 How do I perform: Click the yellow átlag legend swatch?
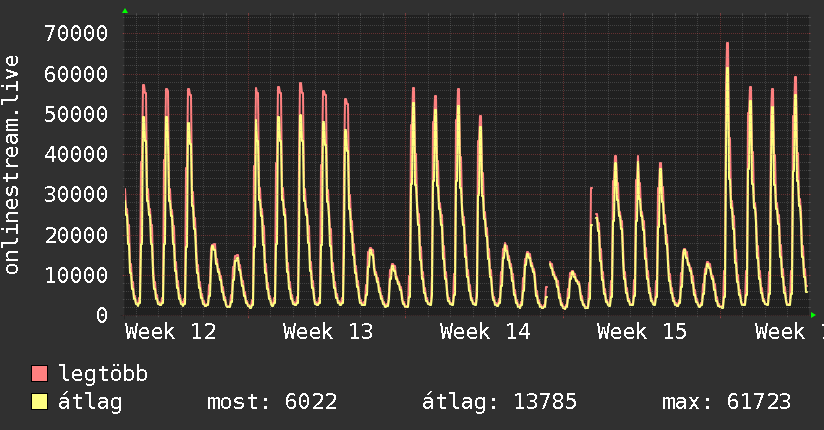click(x=39, y=402)
